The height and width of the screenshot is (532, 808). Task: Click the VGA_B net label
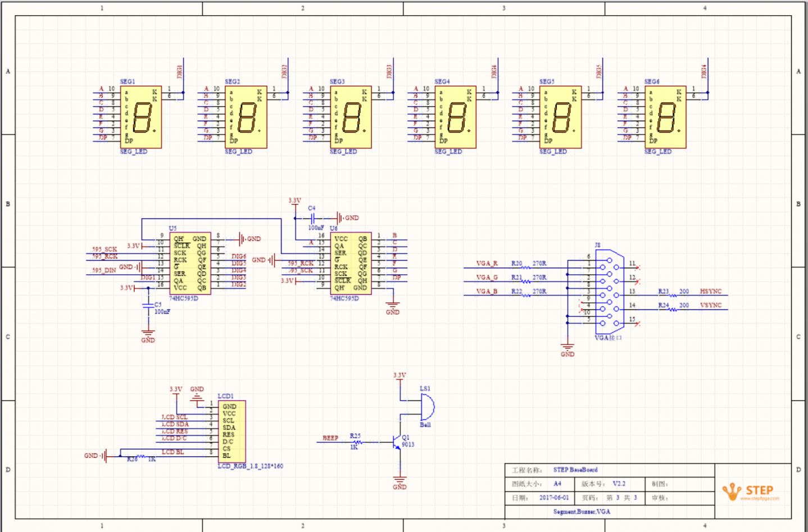coord(487,291)
